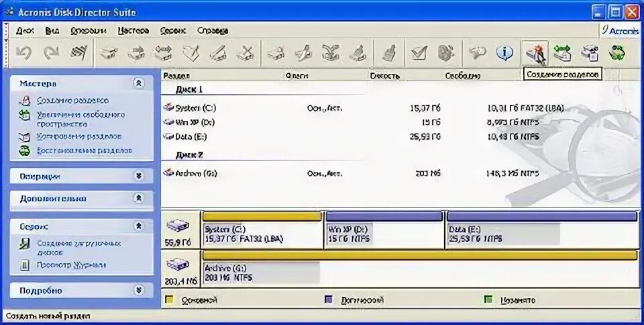Toggle the Дополнительно sidebar panel chevron
Image resolution: width=644 pixels, height=325 pixels.
click(139, 199)
